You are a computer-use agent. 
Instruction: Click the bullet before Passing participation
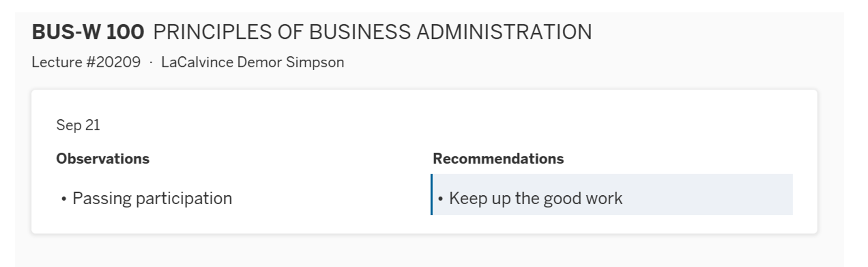tap(64, 199)
